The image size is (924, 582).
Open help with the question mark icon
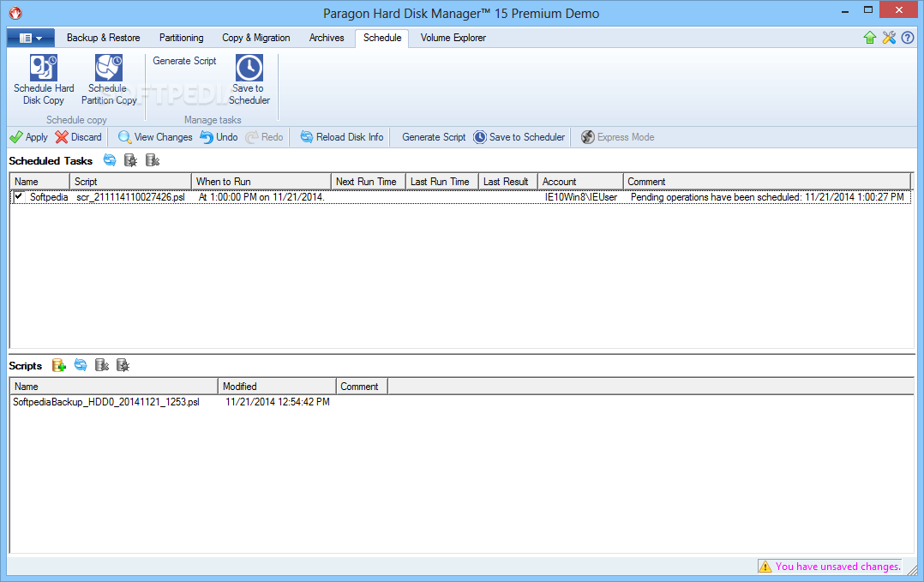click(908, 38)
